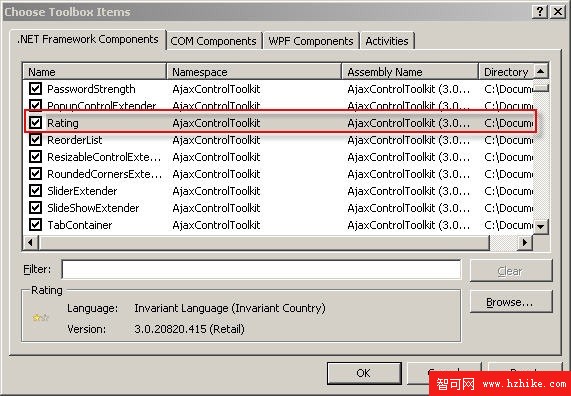571x396 pixels.
Task: Uncheck the ResizableControlExtender checkbox
Action: coord(35,157)
